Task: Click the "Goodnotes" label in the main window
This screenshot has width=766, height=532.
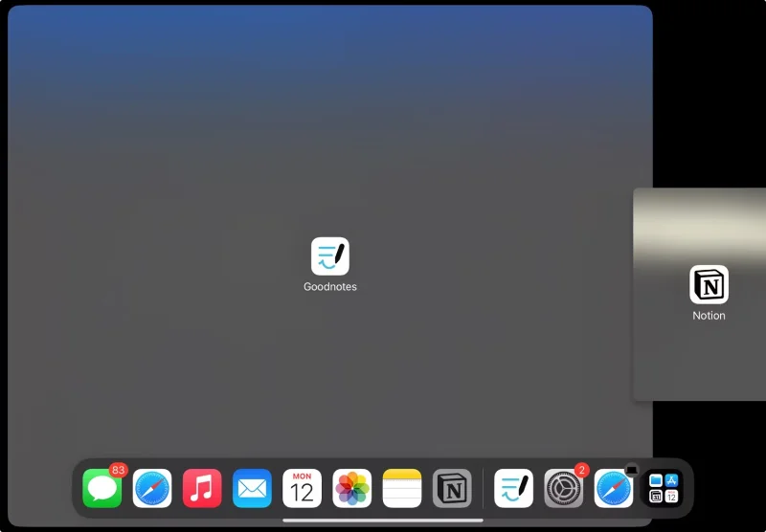Action: (x=330, y=287)
